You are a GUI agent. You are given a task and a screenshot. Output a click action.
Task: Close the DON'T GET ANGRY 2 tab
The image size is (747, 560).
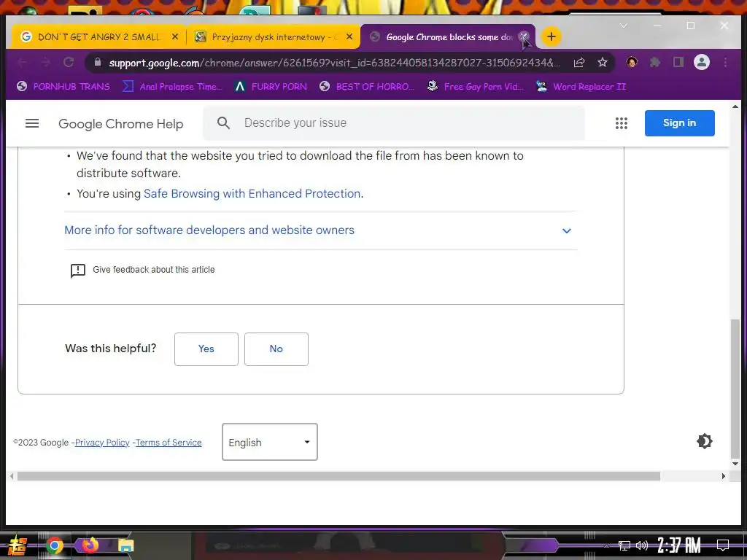click(x=175, y=36)
